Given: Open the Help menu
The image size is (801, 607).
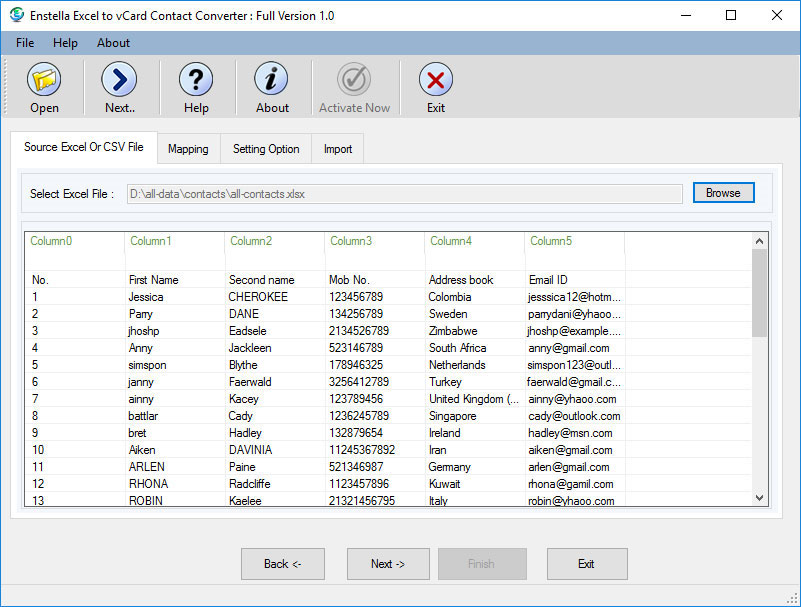Looking at the screenshot, I should 65,43.
